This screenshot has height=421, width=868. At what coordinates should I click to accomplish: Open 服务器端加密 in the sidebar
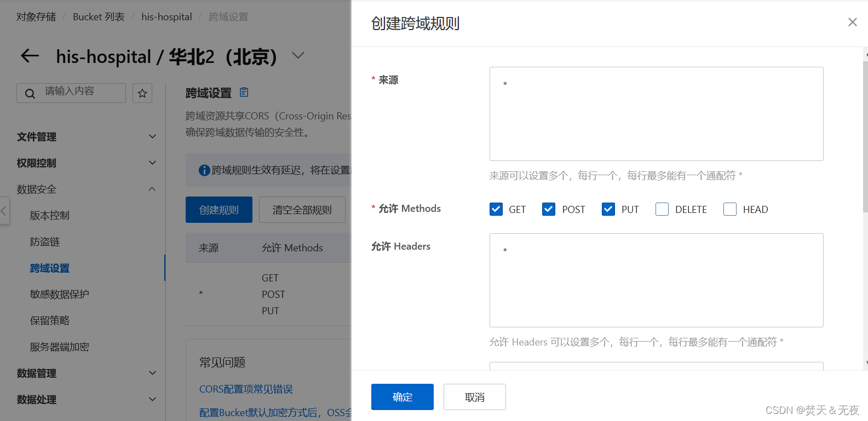pyautogui.click(x=60, y=347)
